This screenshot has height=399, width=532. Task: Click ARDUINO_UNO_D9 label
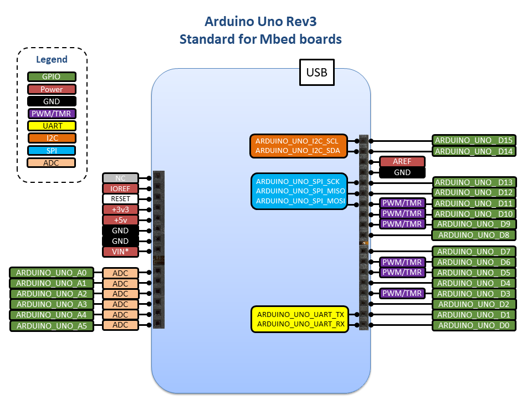[x=474, y=224]
